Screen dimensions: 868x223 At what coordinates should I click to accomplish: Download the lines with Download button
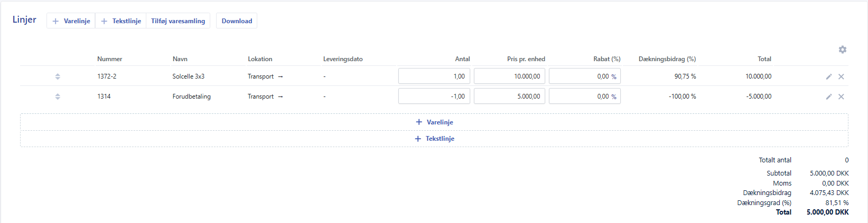coord(237,21)
